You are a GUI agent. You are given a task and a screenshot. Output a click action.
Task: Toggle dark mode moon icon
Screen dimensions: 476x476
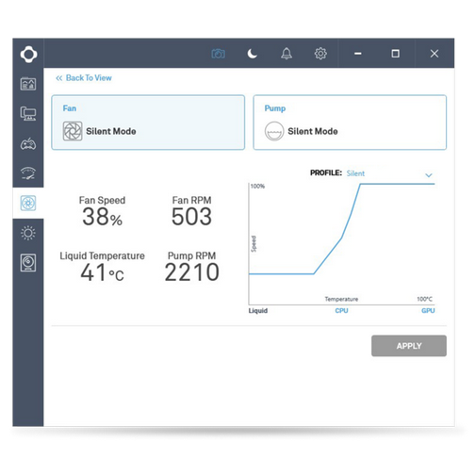pyautogui.click(x=252, y=54)
